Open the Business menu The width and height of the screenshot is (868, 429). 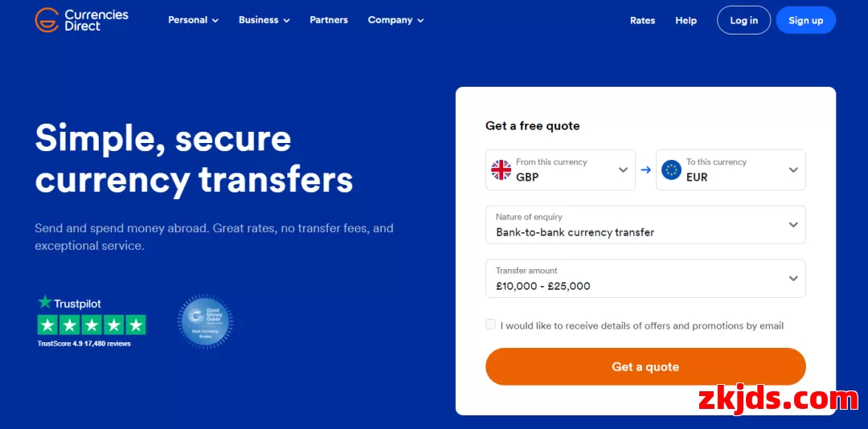pos(264,20)
